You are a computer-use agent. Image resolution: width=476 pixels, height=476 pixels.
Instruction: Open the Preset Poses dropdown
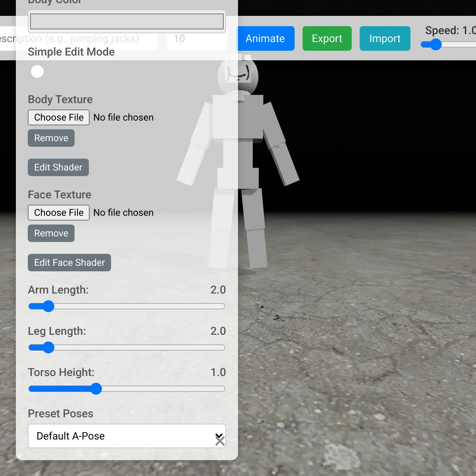(x=127, y=436)
